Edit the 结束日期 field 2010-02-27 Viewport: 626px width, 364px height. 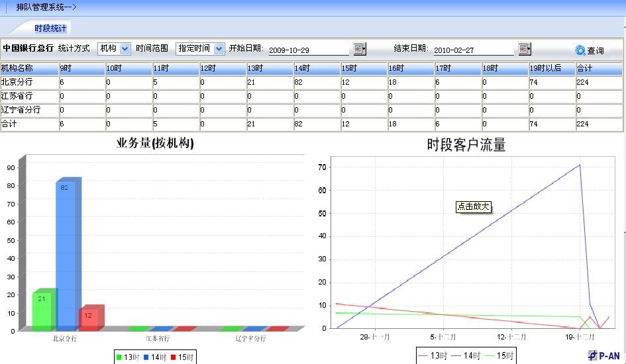[x=474, y=50]
